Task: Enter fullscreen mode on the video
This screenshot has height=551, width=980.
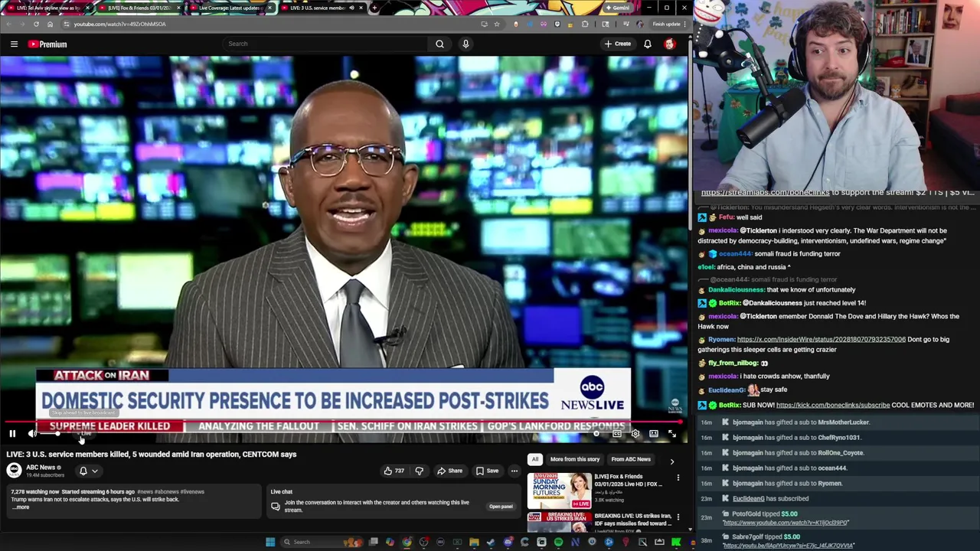Action: tap(671, 434)
